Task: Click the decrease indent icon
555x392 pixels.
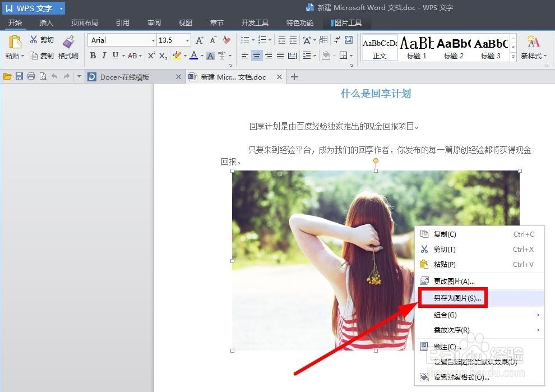Action: [x=282, y=40]
